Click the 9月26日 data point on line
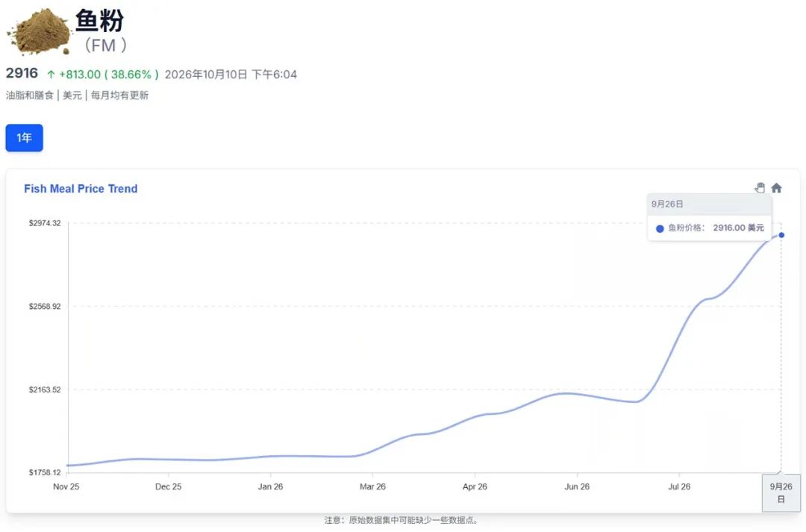Screen dimensions: 806x532 pos(781,235)
